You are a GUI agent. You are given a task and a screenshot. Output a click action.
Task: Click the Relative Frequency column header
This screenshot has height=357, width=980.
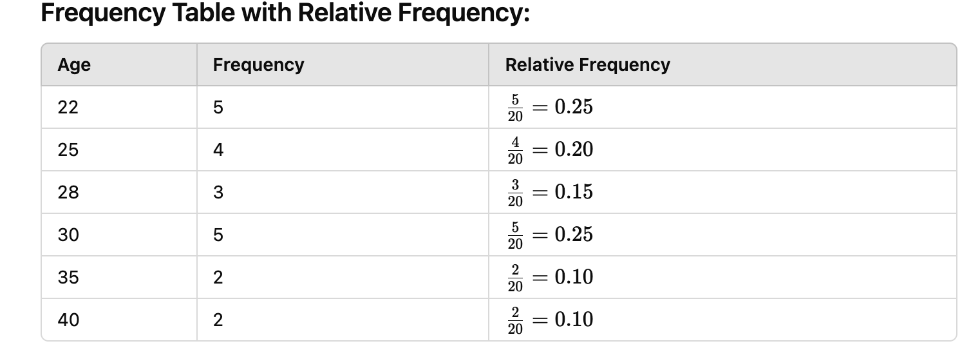tap(587, 65)
